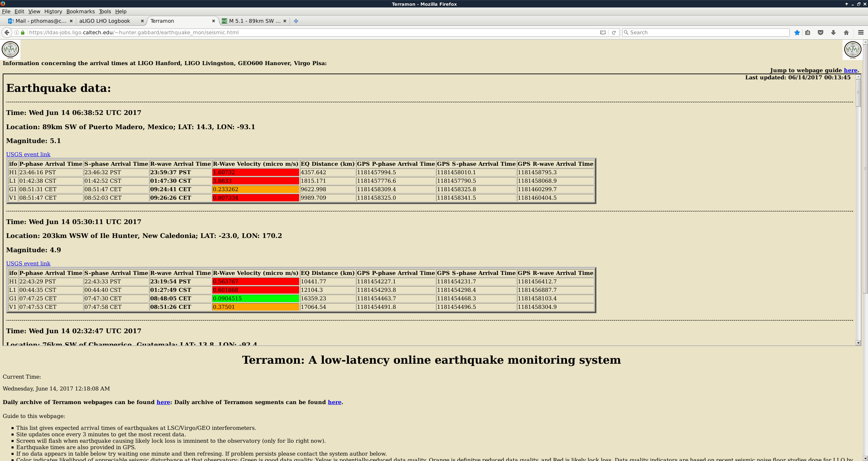
Task: Click green velocity cell 0.0904515
Action: 256,299
